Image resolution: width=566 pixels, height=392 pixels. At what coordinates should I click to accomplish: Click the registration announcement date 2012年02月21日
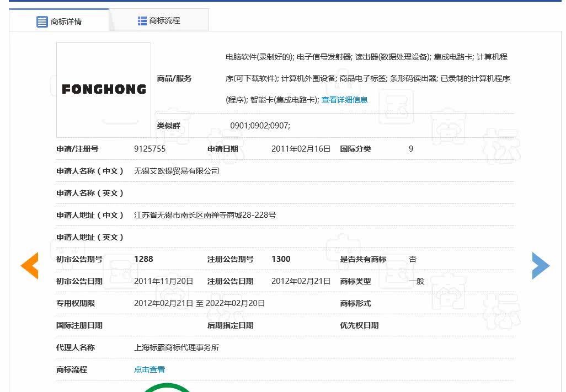pos(301,281)
